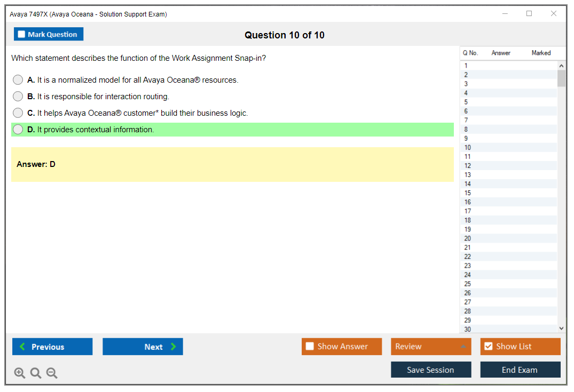Viewport: 574px width, 392px height.
Task: Toggle the Mark Question checkbox
Action: pyautogui.click(x=21, y=34)
